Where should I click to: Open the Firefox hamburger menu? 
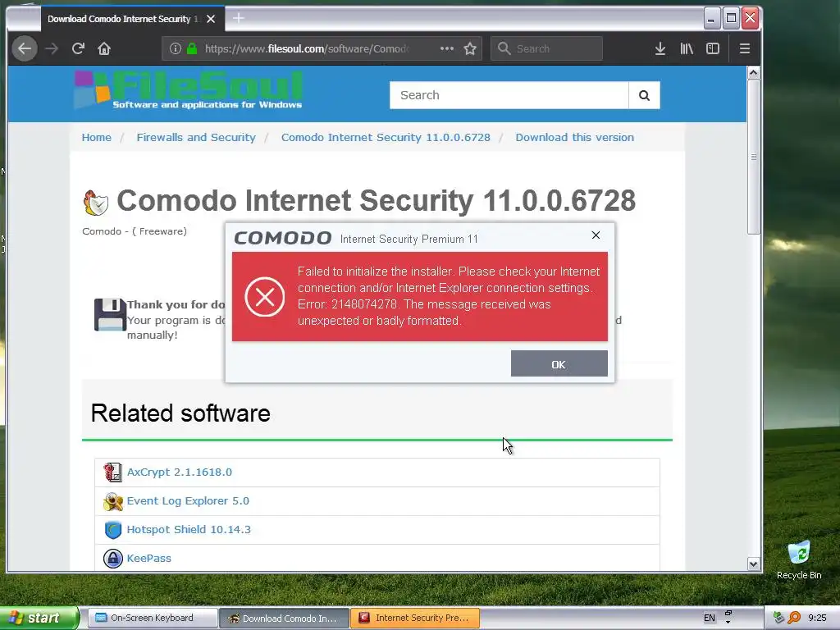745,48
